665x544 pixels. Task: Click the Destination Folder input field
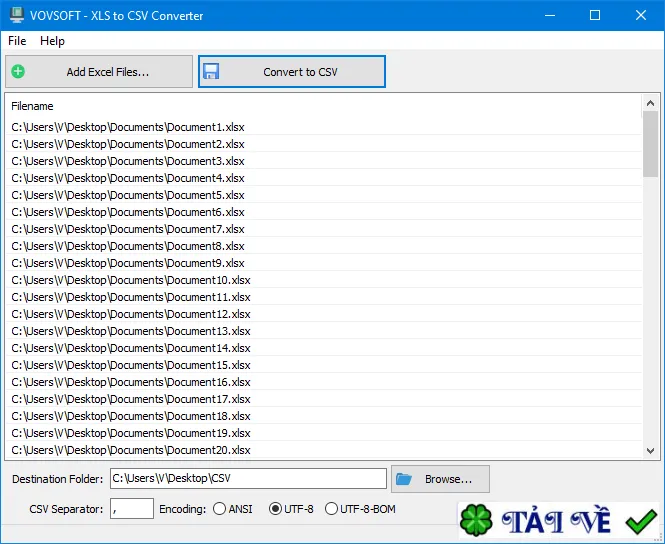click(248, 479)
